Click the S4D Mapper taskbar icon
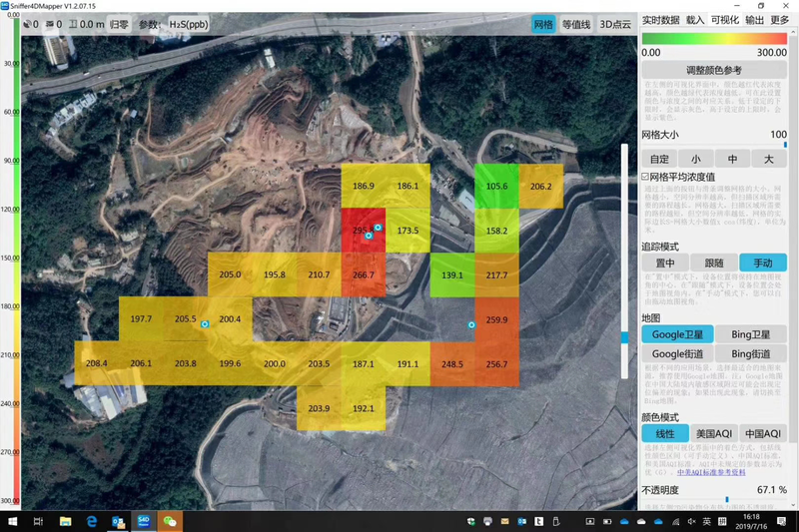This screenshot has width=799, height=532. [x=144, y=521]
